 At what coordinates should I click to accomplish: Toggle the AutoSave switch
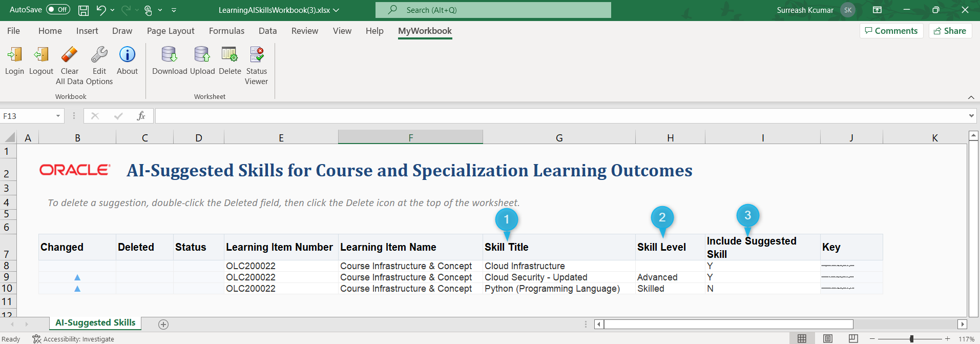pyautogui.click(x=58, y=10)
